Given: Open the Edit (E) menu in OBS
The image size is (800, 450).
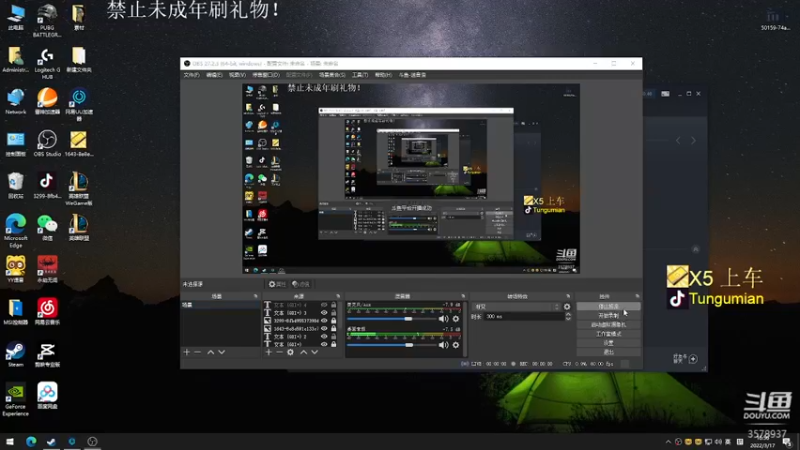Looking at the screenshot, I should coord(214,75).
